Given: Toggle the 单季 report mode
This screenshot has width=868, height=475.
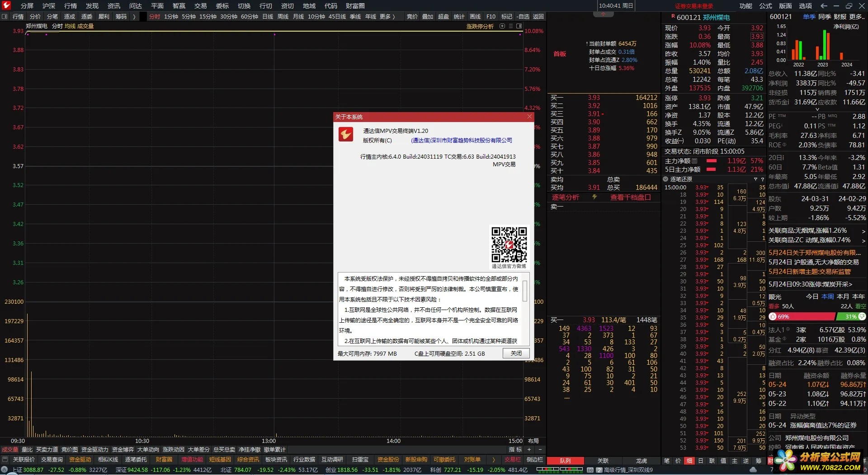Looking at the screenshot, I should point(809,17).
